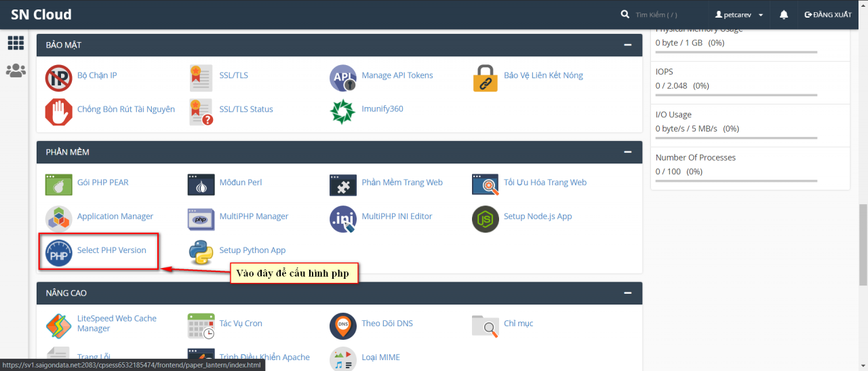Screen dimensions: 868x371
Task: Click the SN Cloud logo
Action: tap(41, 14)
